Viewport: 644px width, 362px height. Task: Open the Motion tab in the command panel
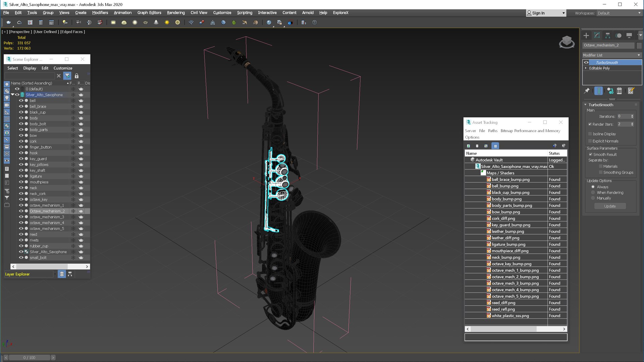619,36
